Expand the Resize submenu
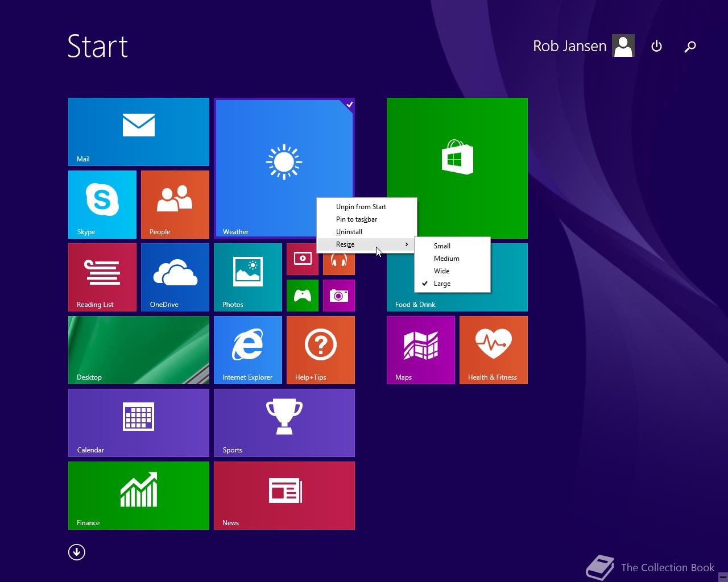The width and height of the screenshot is (728, 582). [x=367, y=244]
